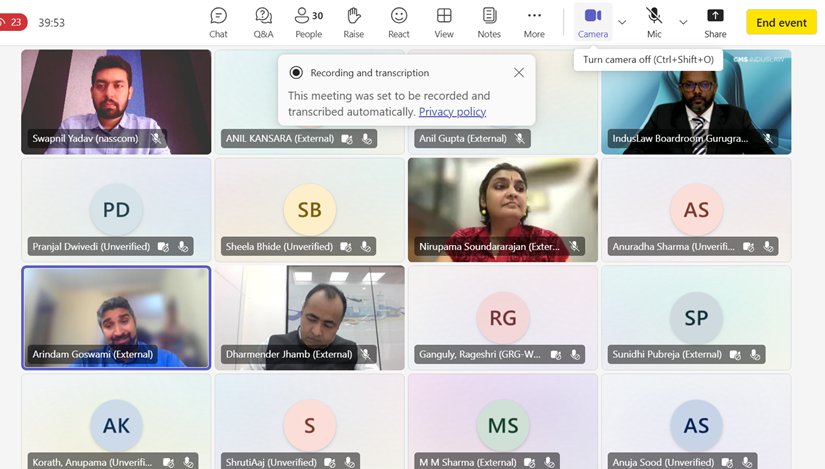Turn the camera off
This screenshot has height=469, width=825.
tap(593, 23)
